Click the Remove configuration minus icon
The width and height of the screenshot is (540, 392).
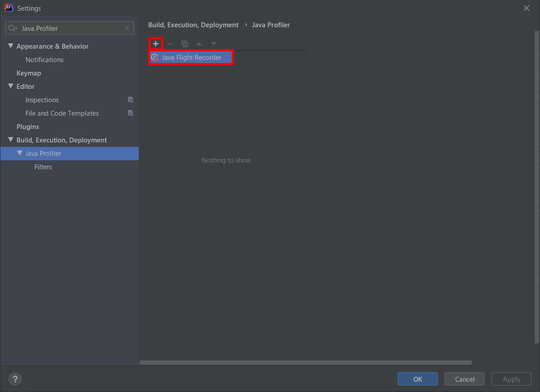point(170,44)
